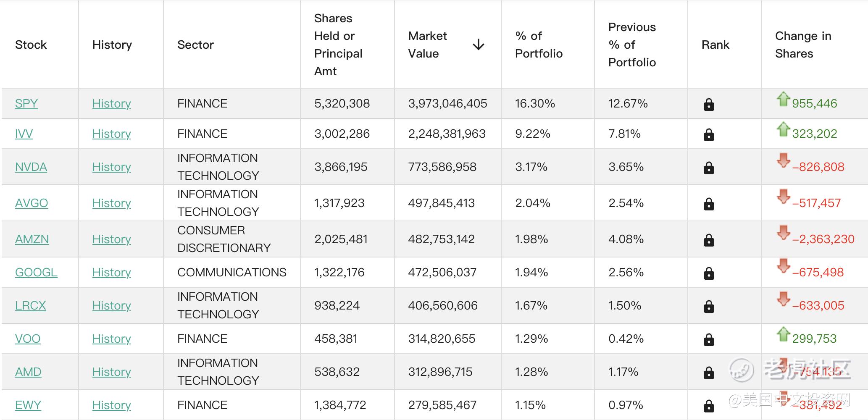The image size is (868, 420).
Task: Click the Rank lock icon for NVDA
Action: click(x=708, y=168)
